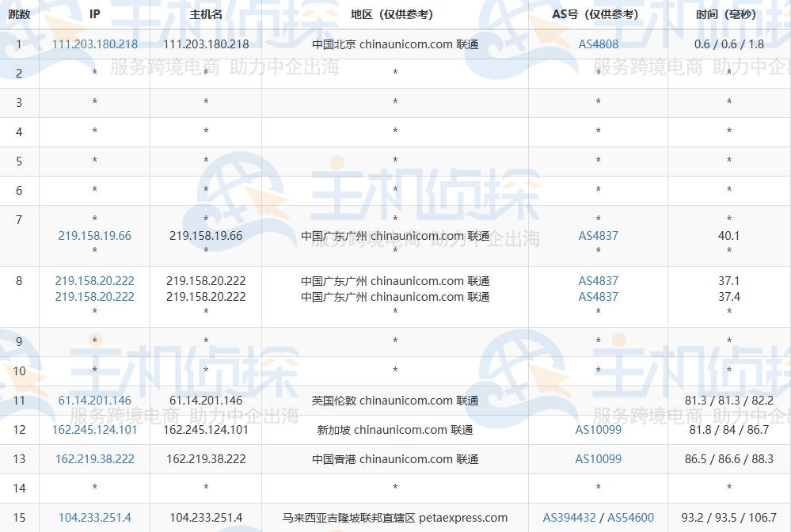Open the final hop link 104.233.251.4
Viewport: 791px width, 532px height.
(x=94, y=517)
